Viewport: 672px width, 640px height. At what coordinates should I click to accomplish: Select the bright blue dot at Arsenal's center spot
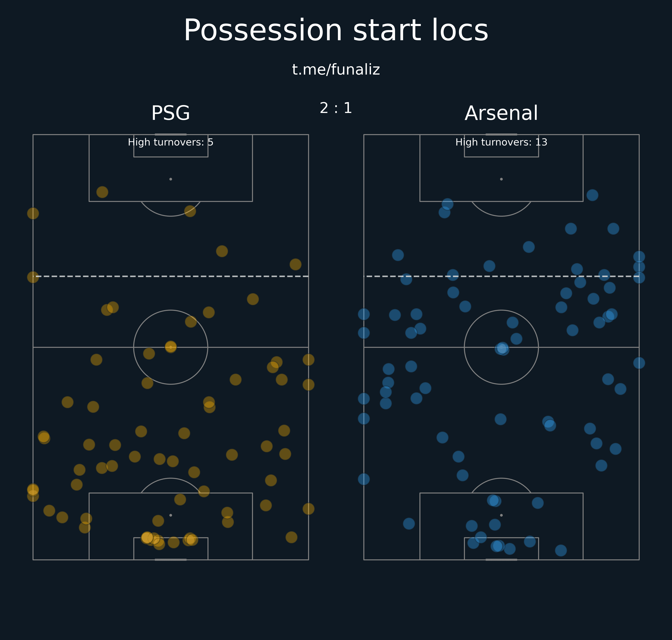pos(502,348)
